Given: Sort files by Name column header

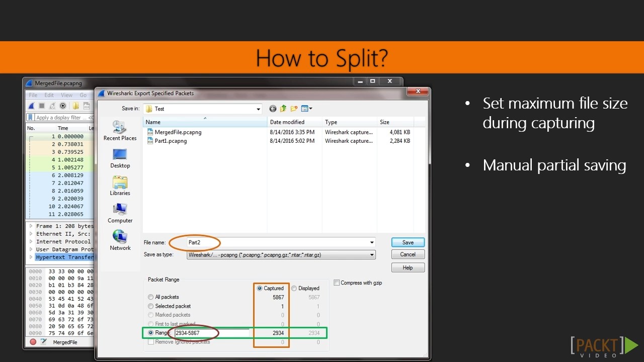Looking at the screenshot, I should 205,122.
